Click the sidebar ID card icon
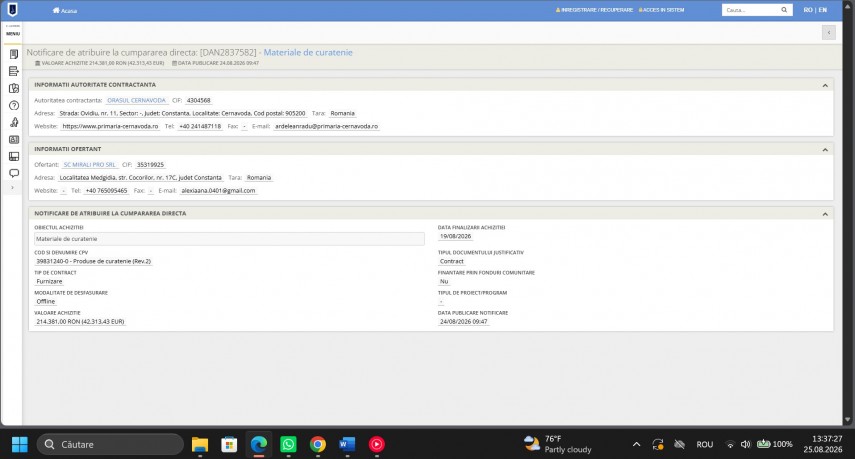 point(14,140)
